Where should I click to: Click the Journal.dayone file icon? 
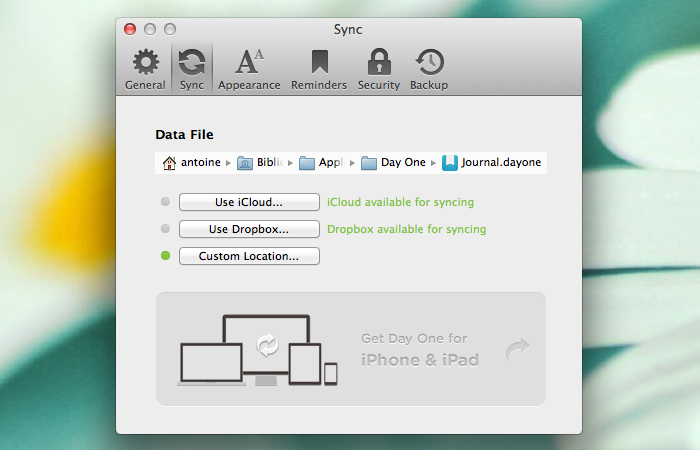click(x=450, y=163)
